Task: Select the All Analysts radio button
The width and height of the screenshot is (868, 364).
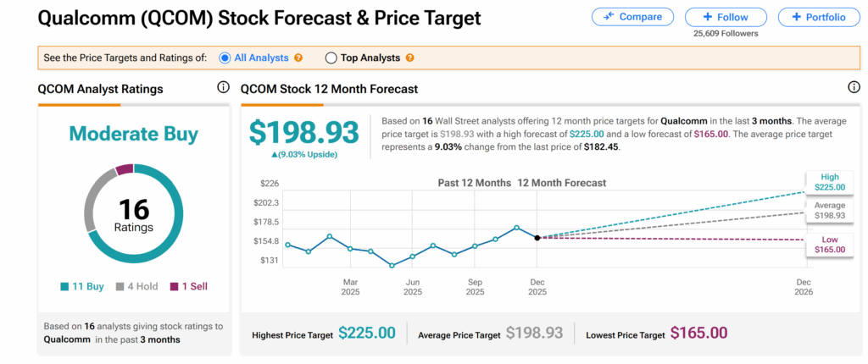Action: coord(225,58)
